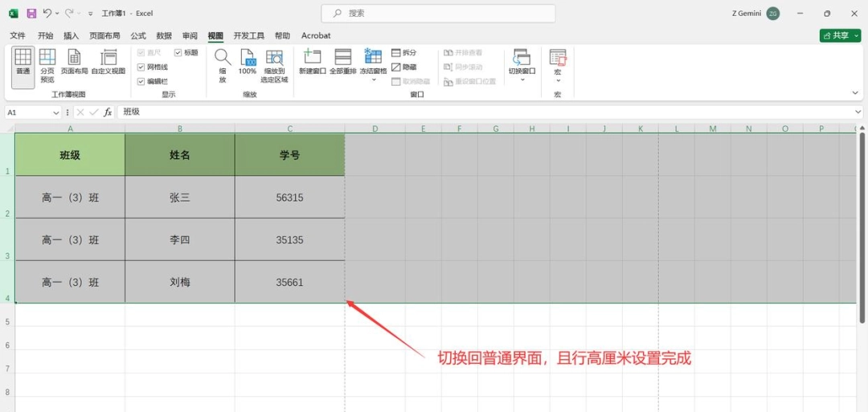Click the formula bar confirm checkmark

coord(94,112)
